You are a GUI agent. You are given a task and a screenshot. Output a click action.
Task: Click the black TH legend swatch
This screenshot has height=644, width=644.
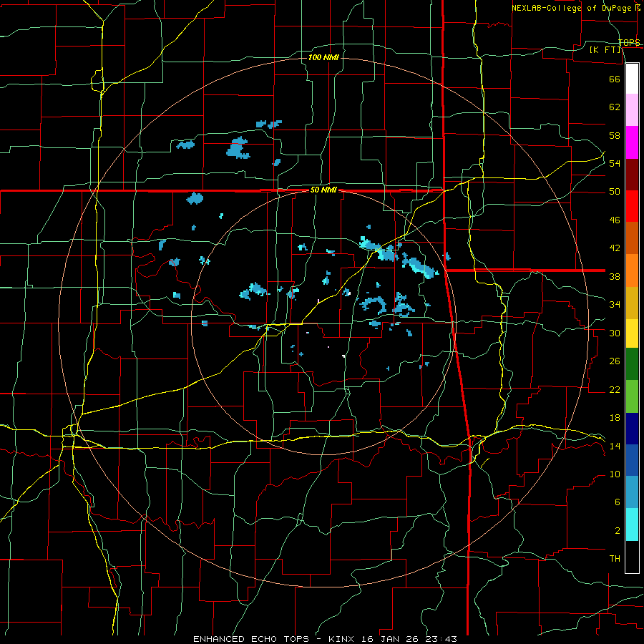632,557
